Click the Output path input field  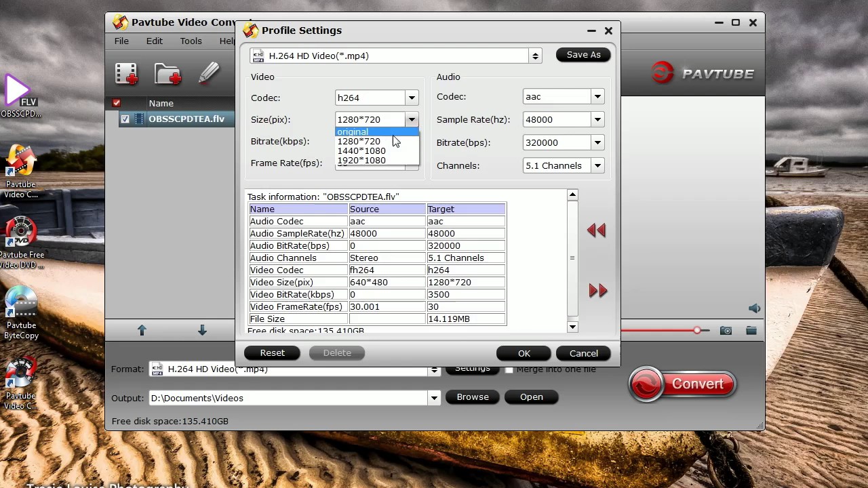point(289,399)
